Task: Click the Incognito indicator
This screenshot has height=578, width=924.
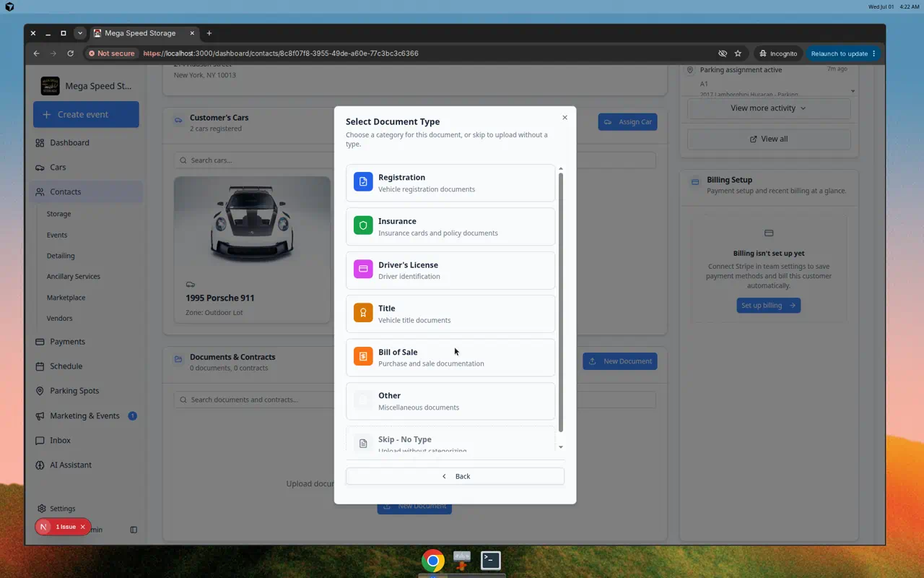Action: point(778,53)
